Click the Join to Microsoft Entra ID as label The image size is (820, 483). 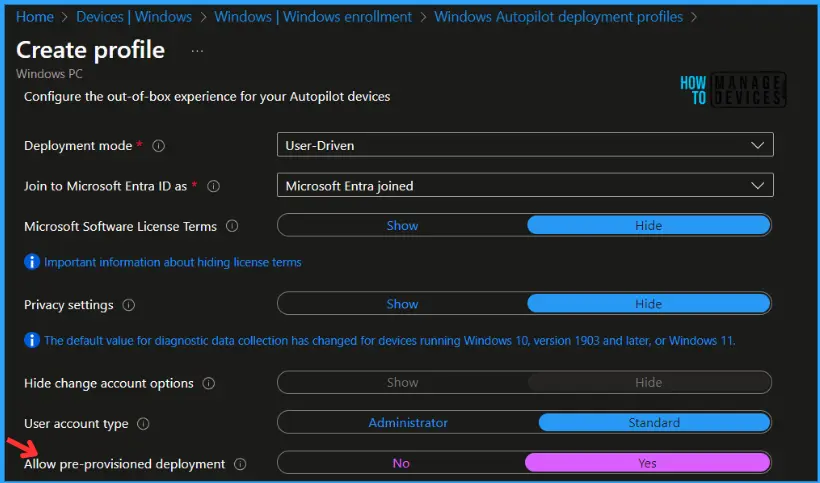105,186
